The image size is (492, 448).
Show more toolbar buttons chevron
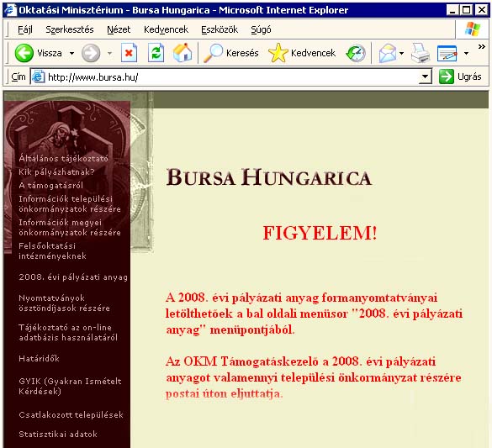pos(482,47)
